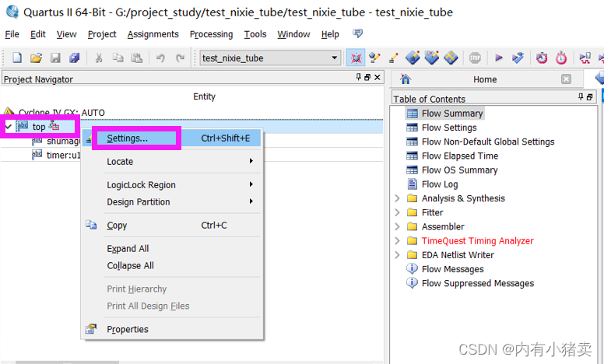604x364 pixels.
Task: Expand the Analysis & Synthesis folder
Action: click(398, 198)
